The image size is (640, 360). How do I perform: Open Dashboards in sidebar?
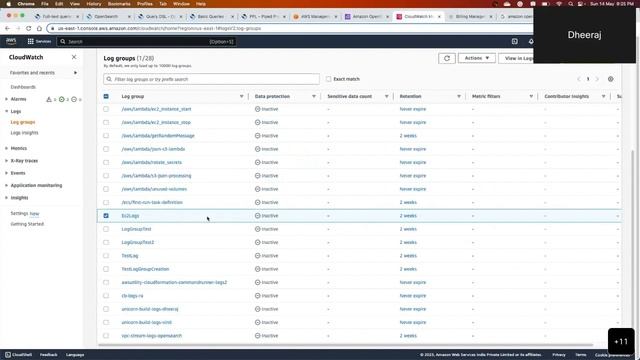pos(23,87)
